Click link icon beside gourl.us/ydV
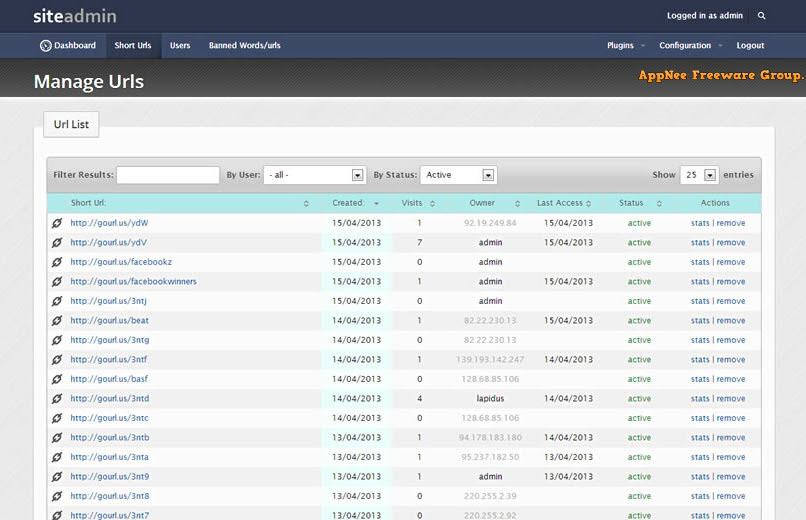Viewport: 806px width, 520px height. point(57,243)
